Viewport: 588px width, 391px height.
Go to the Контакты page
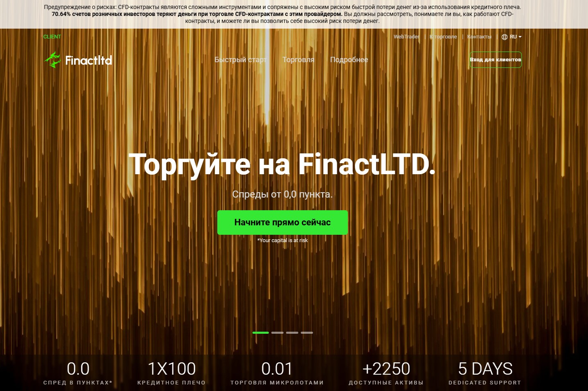click(x=479, y=37)
